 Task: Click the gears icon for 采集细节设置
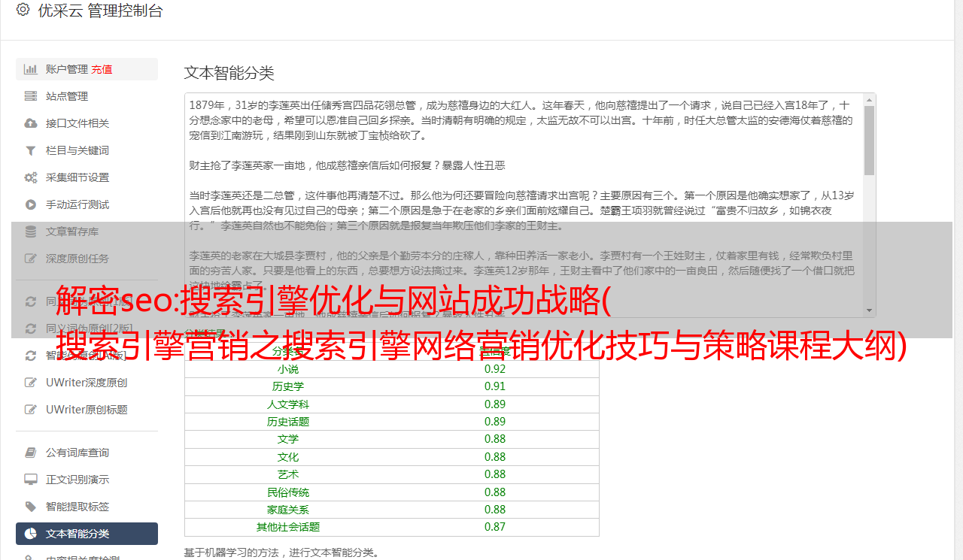[31, 177]
